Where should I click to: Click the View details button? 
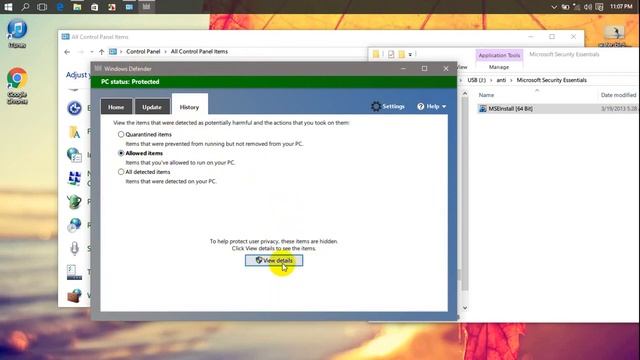(x=274, y=260)
